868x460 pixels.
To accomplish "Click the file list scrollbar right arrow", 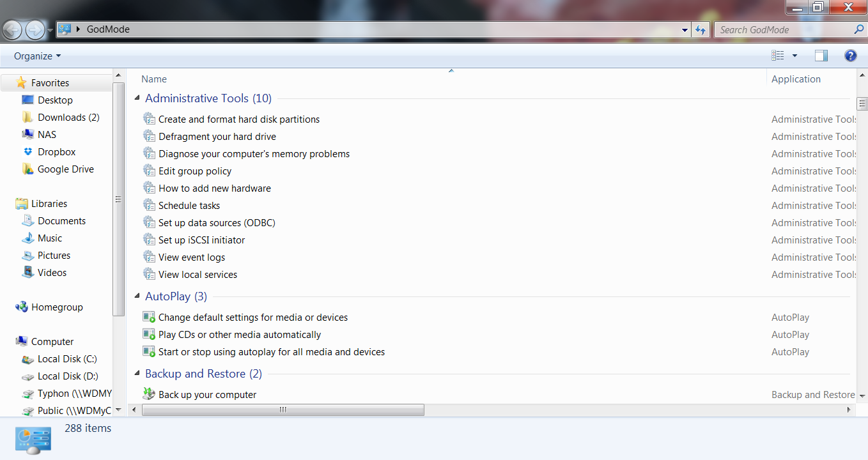I will (x=849, y=410).
